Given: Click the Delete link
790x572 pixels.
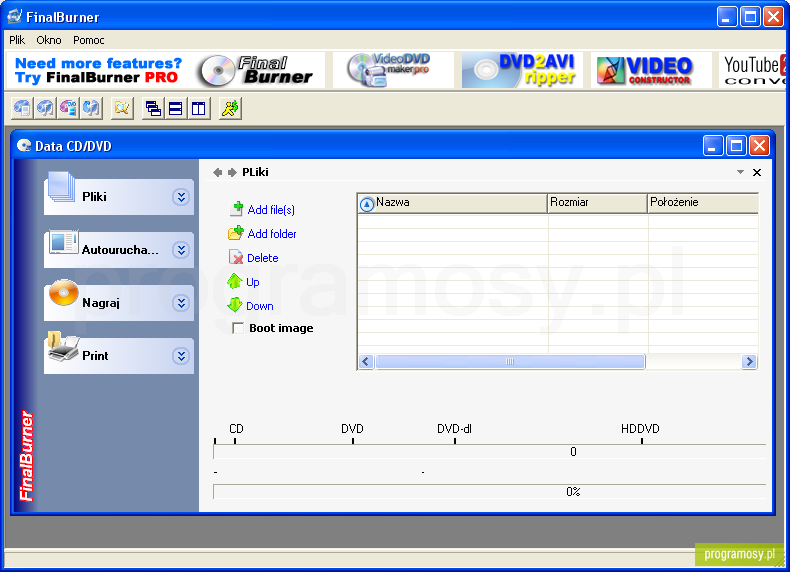Looking at the screenshot, I should click(262, 258).
